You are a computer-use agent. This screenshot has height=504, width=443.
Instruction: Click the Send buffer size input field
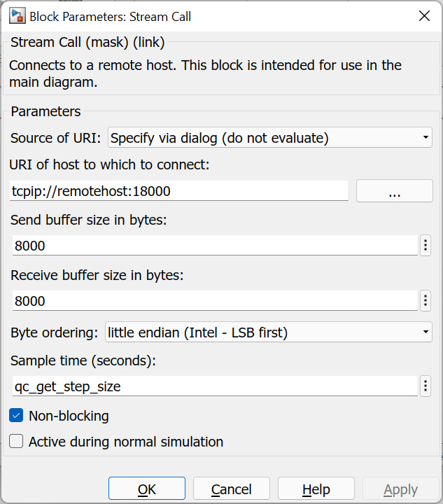pos(214,246)
